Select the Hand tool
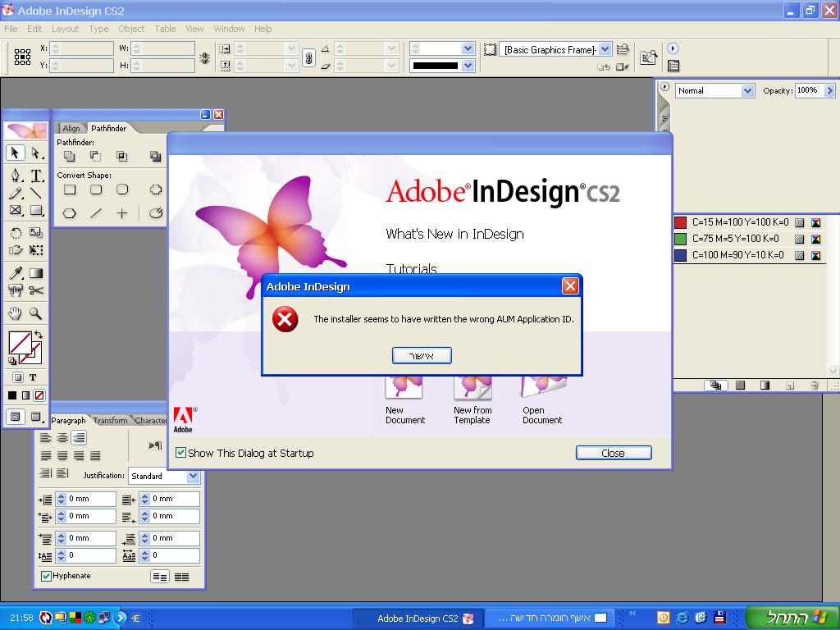840x630 pixels. (16, 313)
